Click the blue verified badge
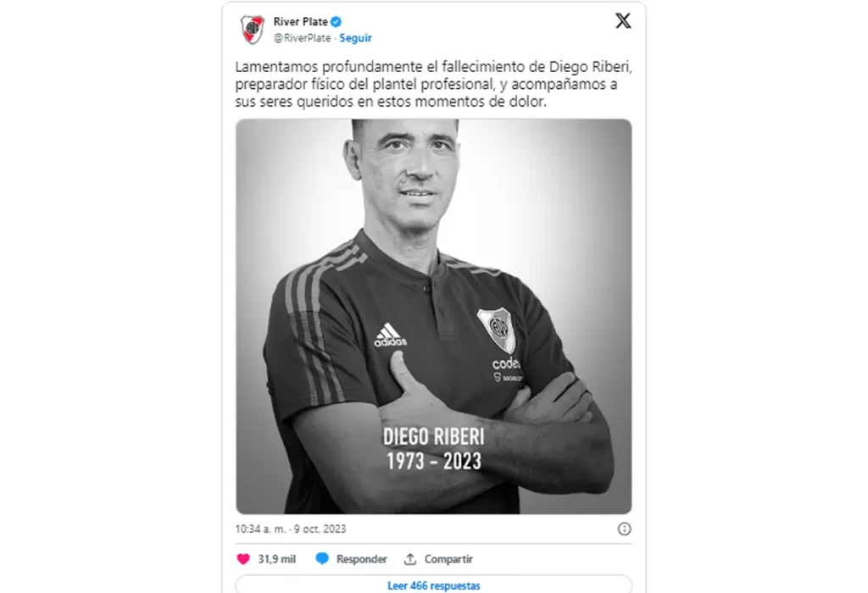This screenshot has height=593, width=868. 336,22
